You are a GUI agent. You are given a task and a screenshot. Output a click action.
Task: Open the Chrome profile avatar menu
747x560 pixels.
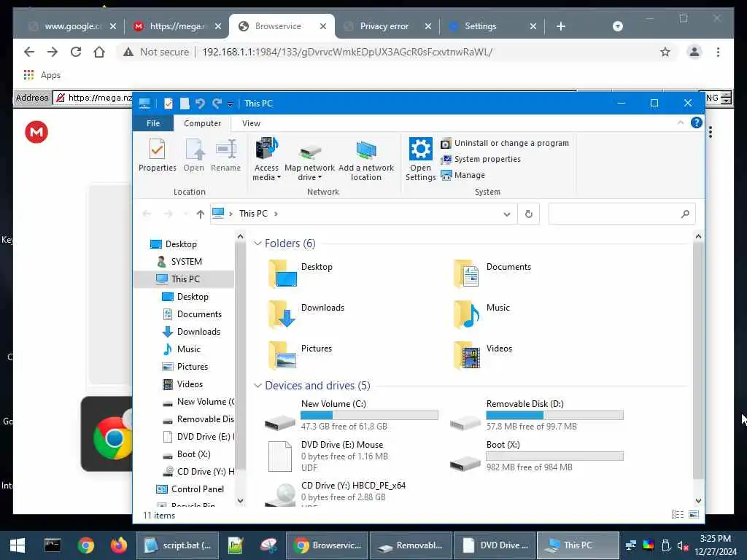(694, 52)
